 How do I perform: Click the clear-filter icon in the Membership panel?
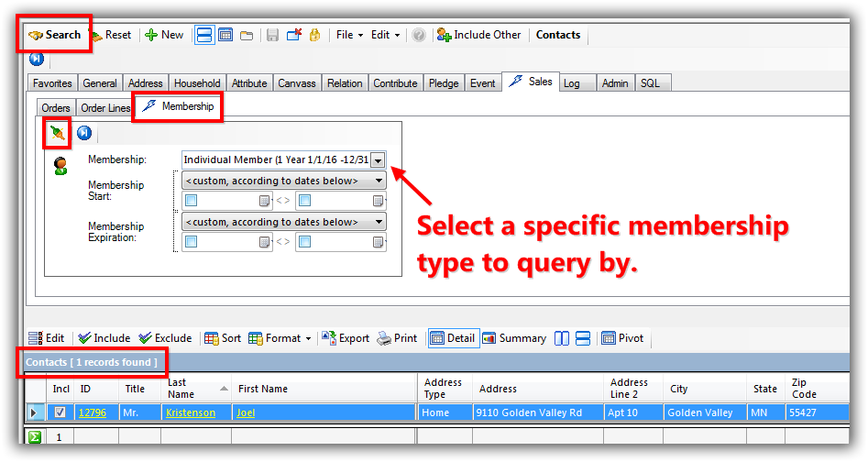coord(58,134)
